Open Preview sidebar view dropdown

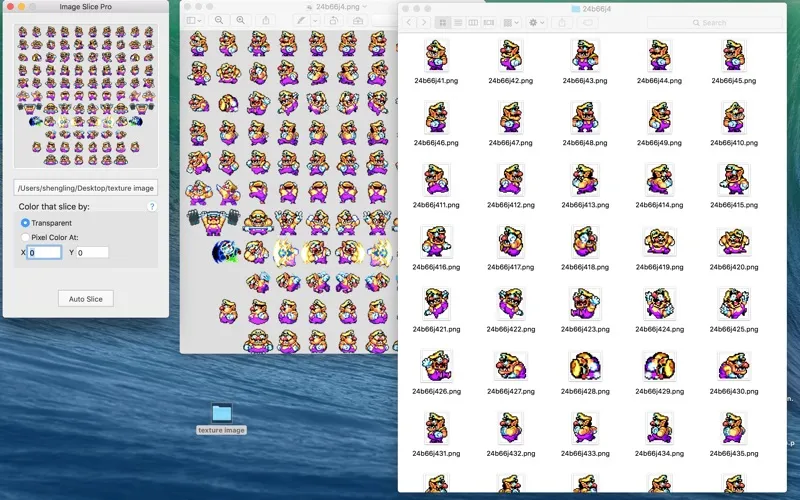click(193, 20)
